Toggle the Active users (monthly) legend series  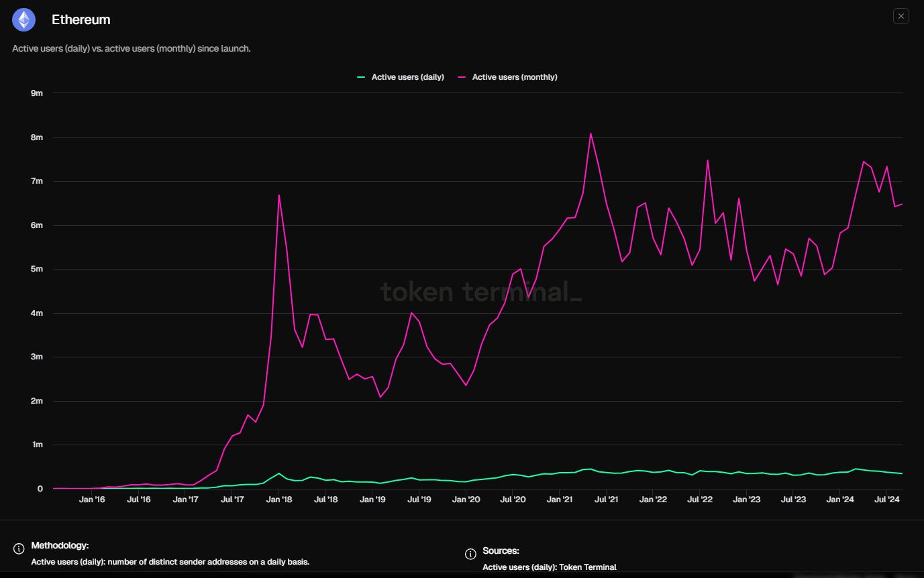507,77
